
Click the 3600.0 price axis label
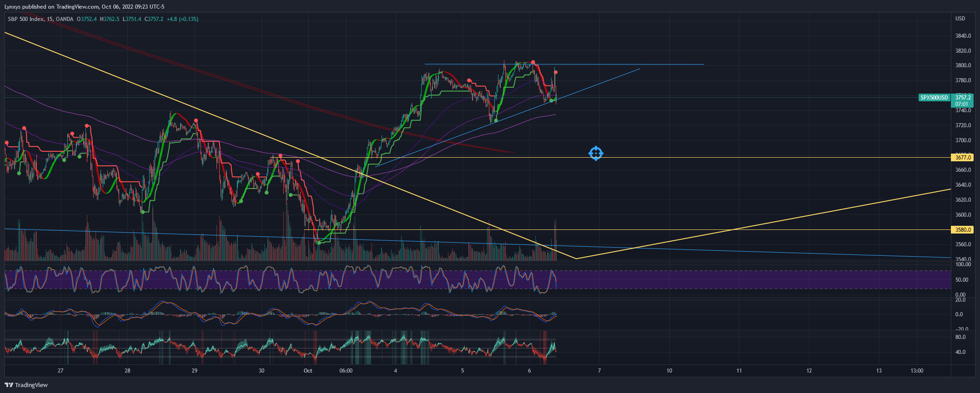point(963,215)
